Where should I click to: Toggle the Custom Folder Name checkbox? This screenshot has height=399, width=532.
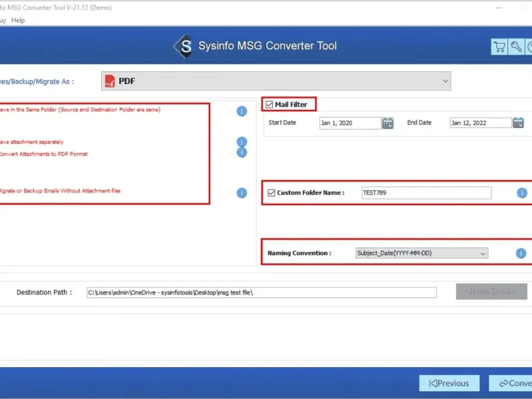click(x=271, y=193)
